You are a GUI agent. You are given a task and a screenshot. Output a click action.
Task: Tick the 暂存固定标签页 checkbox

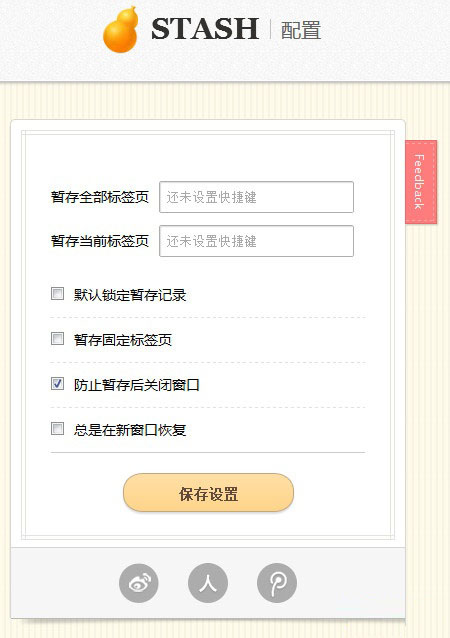point(57,338)
